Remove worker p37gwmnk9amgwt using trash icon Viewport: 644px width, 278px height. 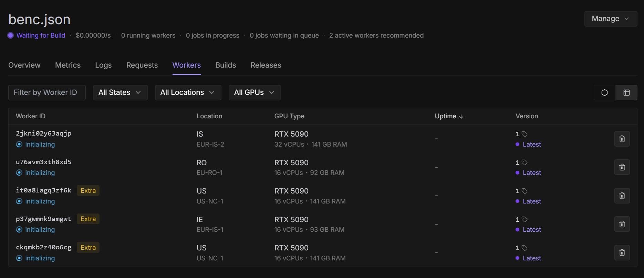point(622,224)
